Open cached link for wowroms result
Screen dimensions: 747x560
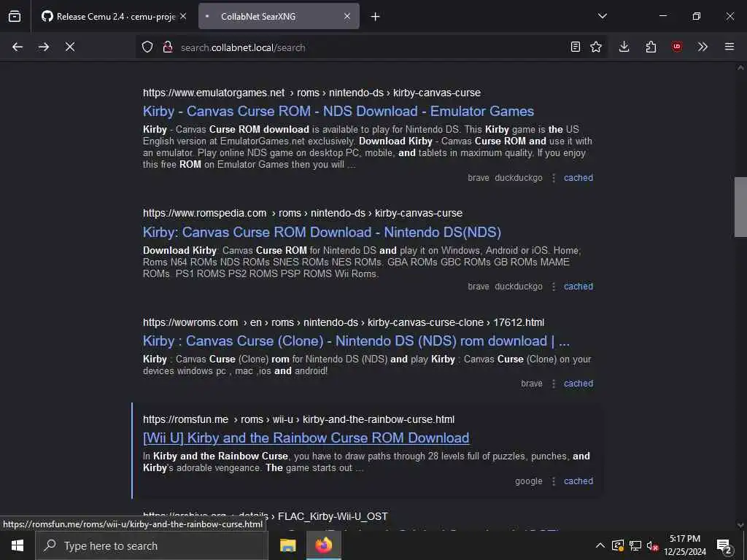coord(578,384)
